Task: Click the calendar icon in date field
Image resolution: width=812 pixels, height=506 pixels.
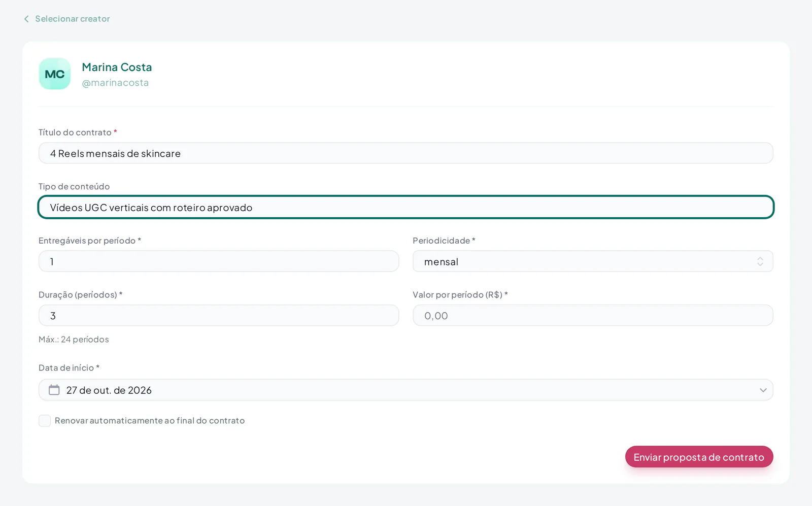Action: (54, 390)
